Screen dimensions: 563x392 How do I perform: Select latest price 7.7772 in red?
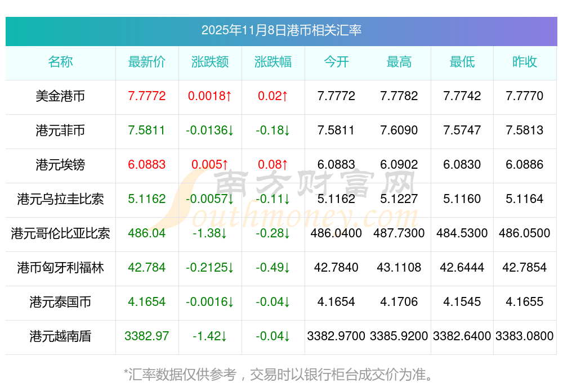tap(147, 96)
